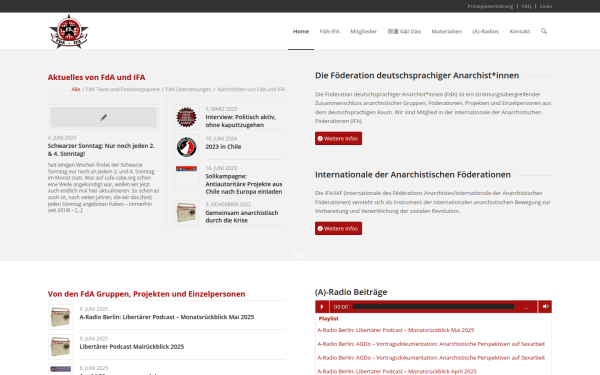
Task: Open radio thumbnail beside Monatsrückblick Mai 2025
Action: pos(60,317)
